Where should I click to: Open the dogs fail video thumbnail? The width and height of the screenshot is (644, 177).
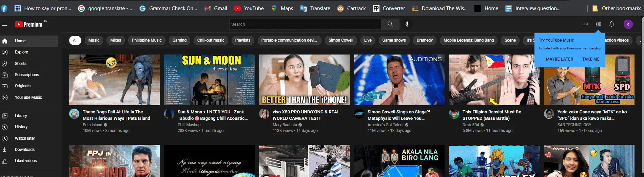coord(114,80)
